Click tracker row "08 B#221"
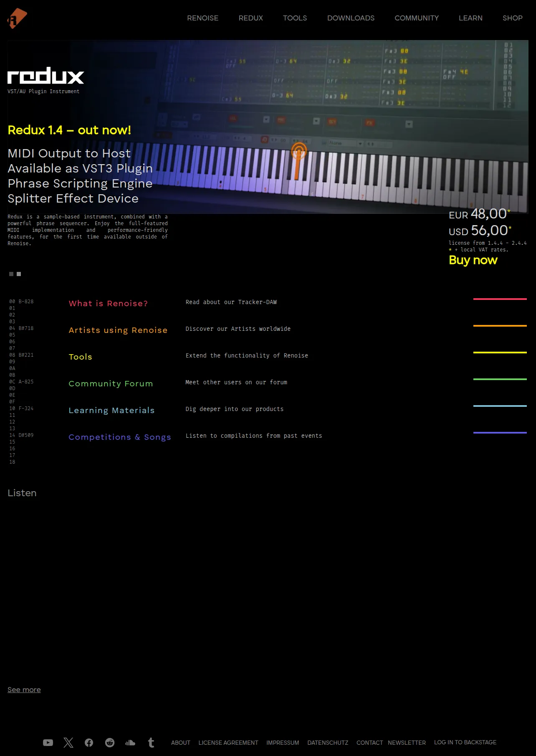This screenshot has height=756, width=536. click(x=21, y=355)
